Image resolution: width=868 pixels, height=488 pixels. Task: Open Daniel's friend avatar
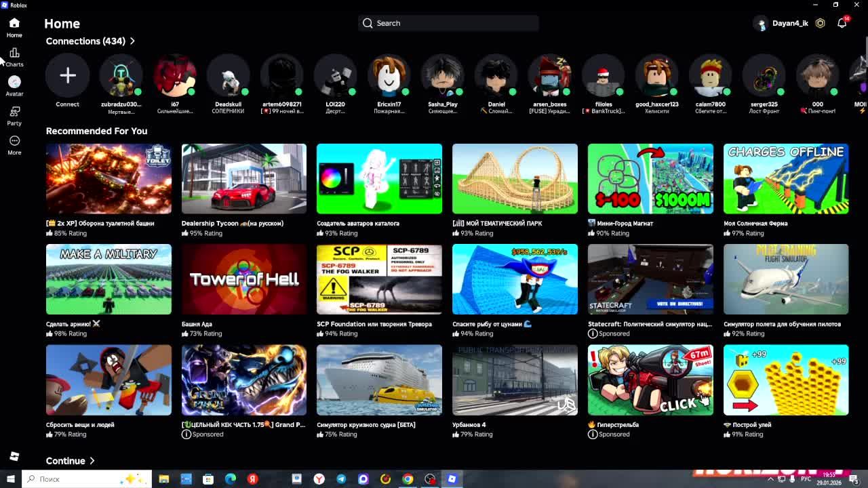click(496, 75)
